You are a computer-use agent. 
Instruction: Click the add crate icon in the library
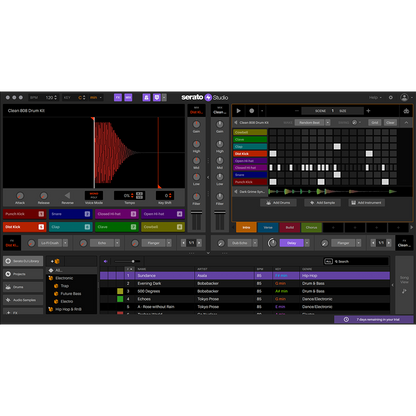tap(55, 261)
